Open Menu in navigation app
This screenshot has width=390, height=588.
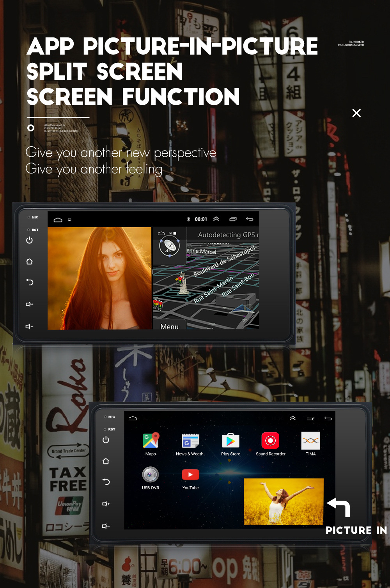(170, 327)
